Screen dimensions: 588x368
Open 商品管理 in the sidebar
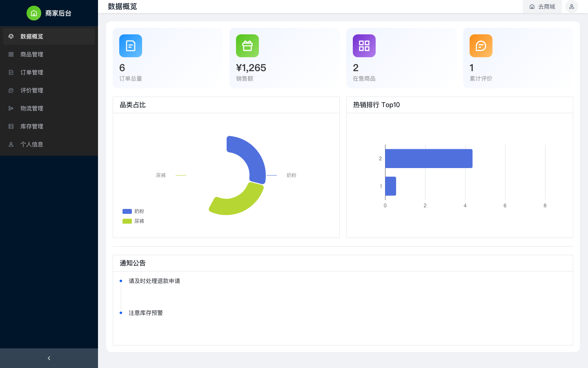tap(32, 54)
